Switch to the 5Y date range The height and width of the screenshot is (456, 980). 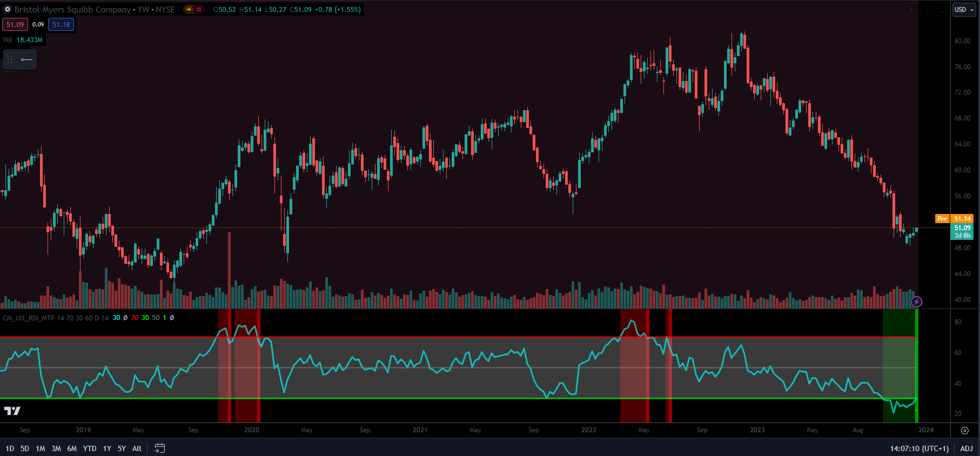[122, 448]
